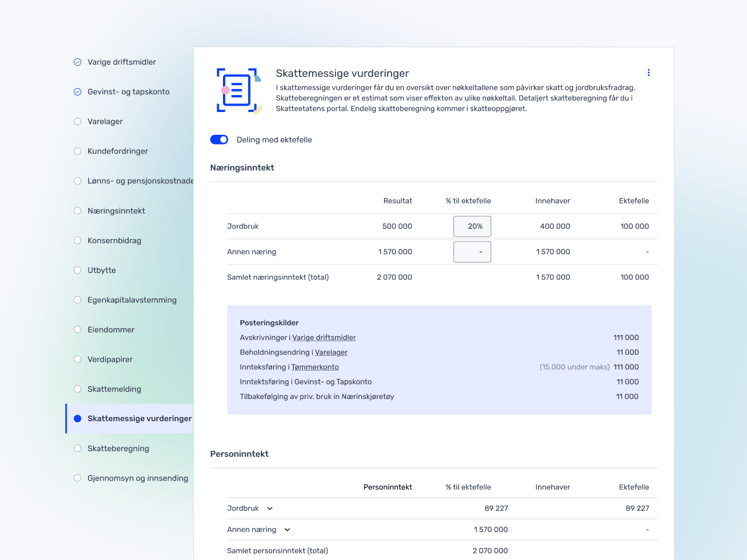Toggle off Deling med ektefelle

[x=219, y=139]
